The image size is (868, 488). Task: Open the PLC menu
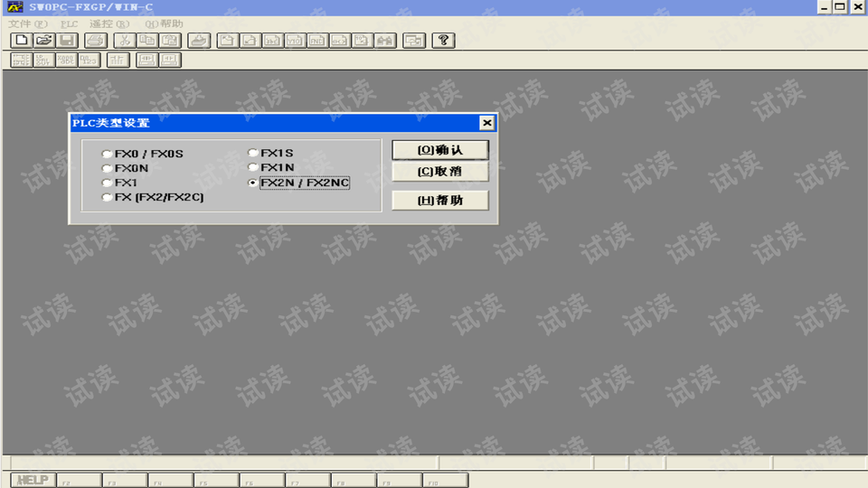pos(70,23)
